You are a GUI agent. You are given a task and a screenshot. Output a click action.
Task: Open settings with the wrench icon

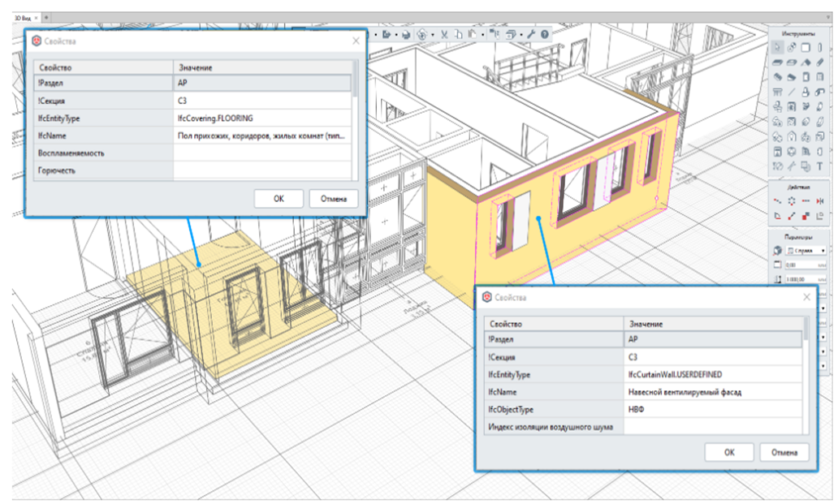tap(531, 35)
